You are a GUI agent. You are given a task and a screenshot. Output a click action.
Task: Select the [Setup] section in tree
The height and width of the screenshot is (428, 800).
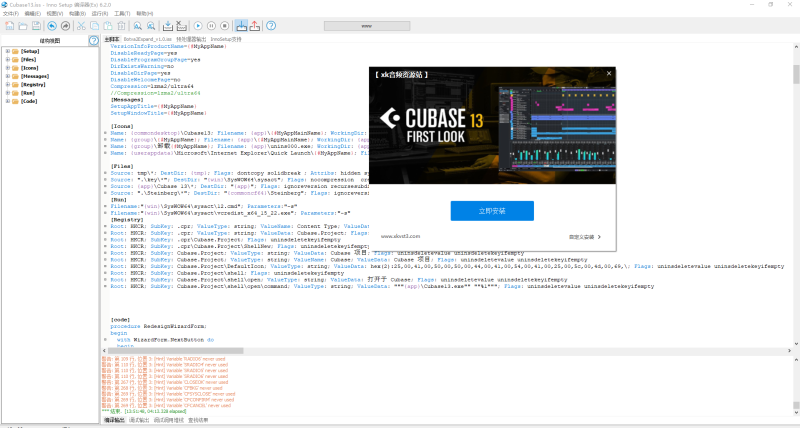coord(30,51)
